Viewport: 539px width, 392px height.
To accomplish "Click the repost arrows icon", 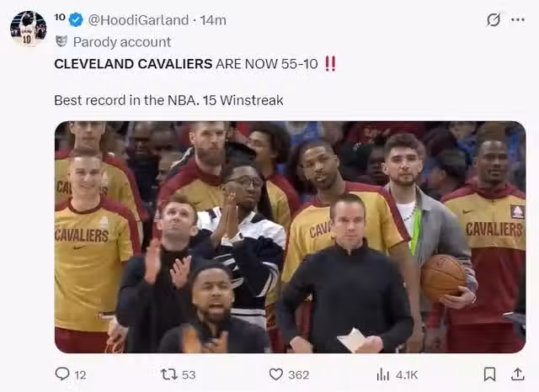I will (x=169, y=374).
